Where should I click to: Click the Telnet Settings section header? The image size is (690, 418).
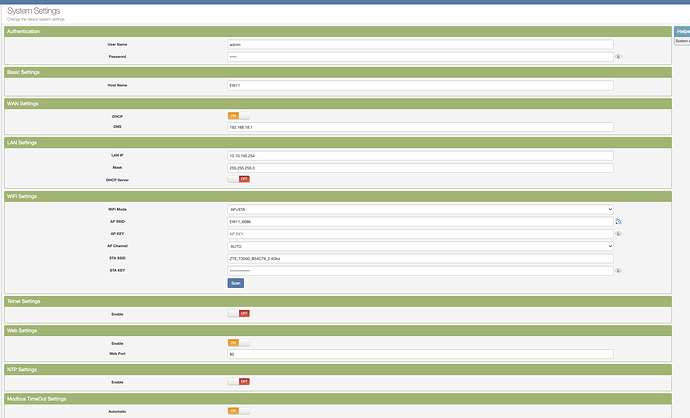point(338,301)
